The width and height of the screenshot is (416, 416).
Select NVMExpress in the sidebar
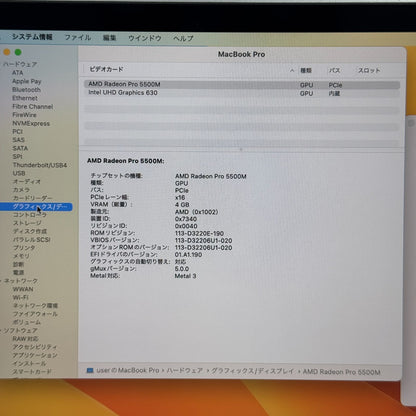31,123
